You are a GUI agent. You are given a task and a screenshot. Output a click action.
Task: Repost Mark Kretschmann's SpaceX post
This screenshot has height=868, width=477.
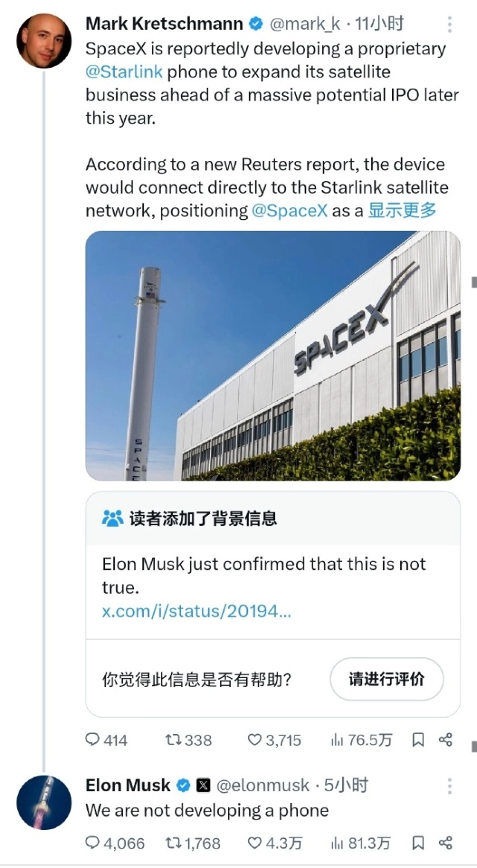click(173, 740)
